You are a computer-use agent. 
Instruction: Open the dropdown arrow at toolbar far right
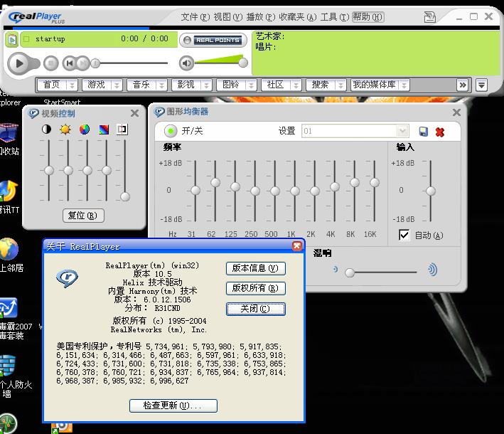click(481, 85)
